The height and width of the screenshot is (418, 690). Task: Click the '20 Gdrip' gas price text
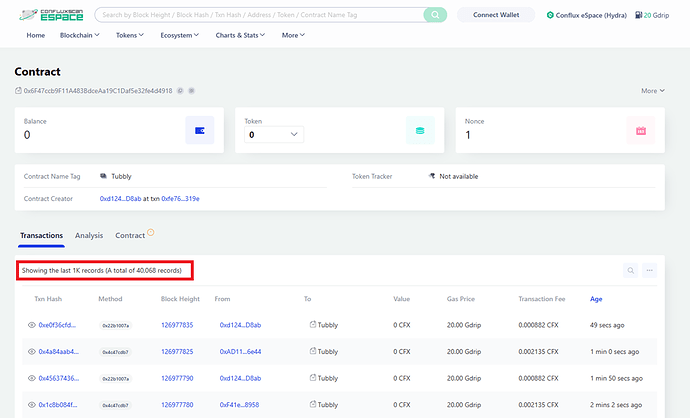coord(656,15)
